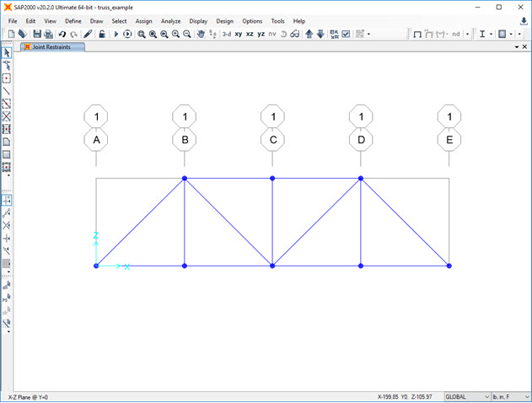Select the pointer tool in left toolbar
532x403 pixels.
tap(7, 52)
